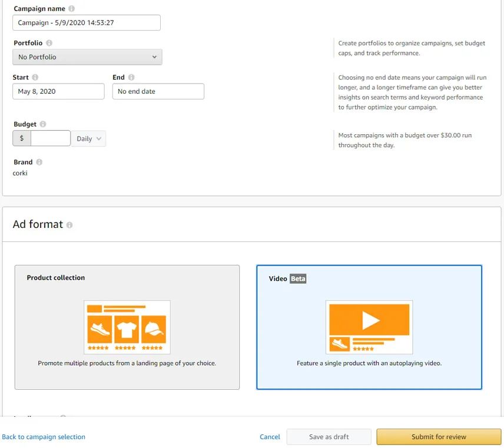Open the Start date picker field
This screenshot has height=448, width=504.
tap(58, 91)
